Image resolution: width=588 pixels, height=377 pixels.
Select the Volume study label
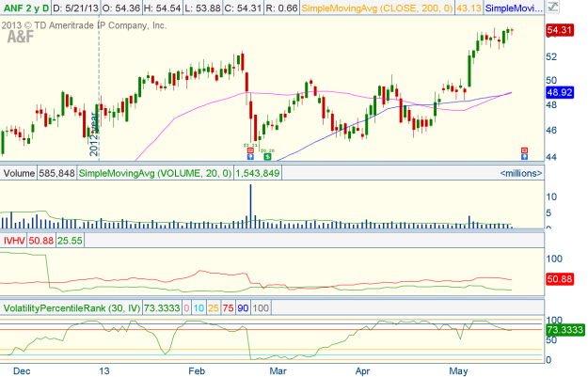click(x=19, y=173)
